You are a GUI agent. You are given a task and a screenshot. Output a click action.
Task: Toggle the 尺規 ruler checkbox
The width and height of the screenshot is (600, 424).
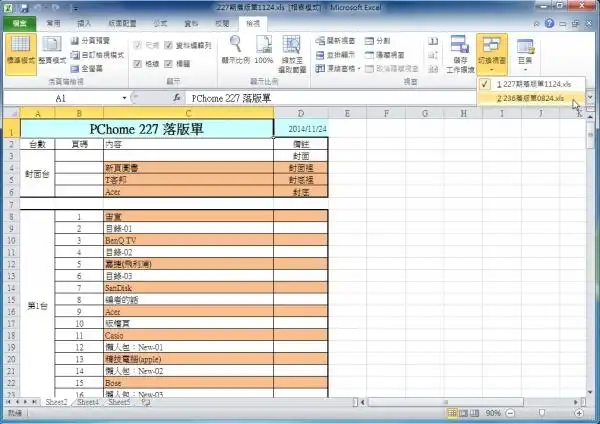pyautogui.click(x=137, y=46)
